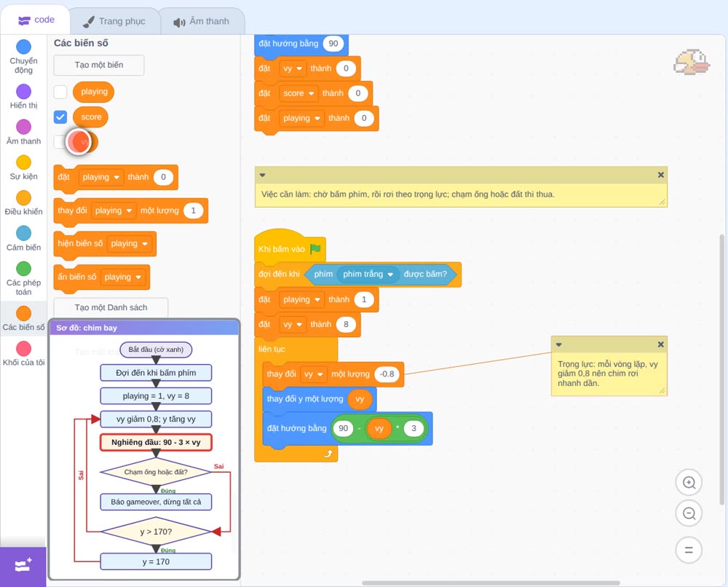
Task: Click the add extension button
Action: pos(23,566)
